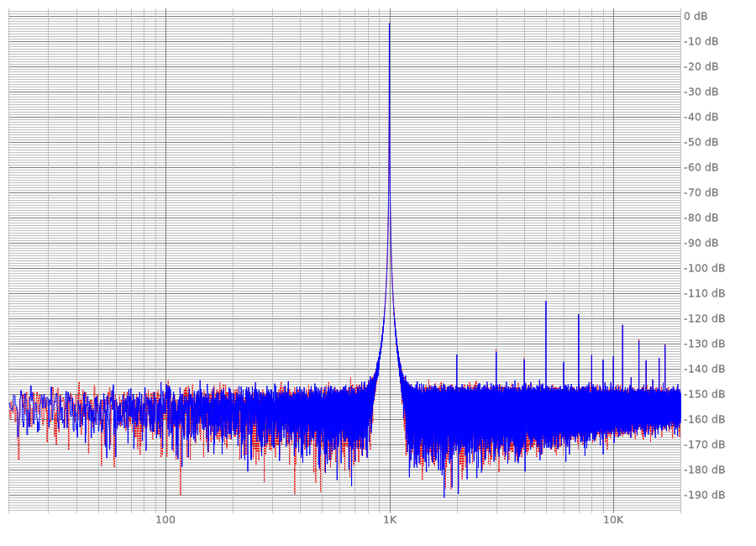Screen dimensions: 756x546
Task: Click the "-70 dB" axis label
Action: pyautogui.click(x=701, y=192)
